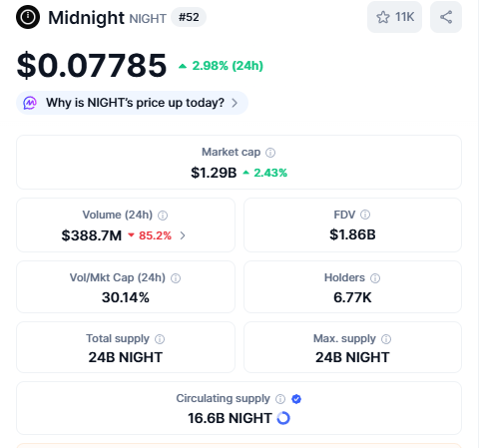
Task: Click the blue verified badge icon
Action: [x=296, y=399]
